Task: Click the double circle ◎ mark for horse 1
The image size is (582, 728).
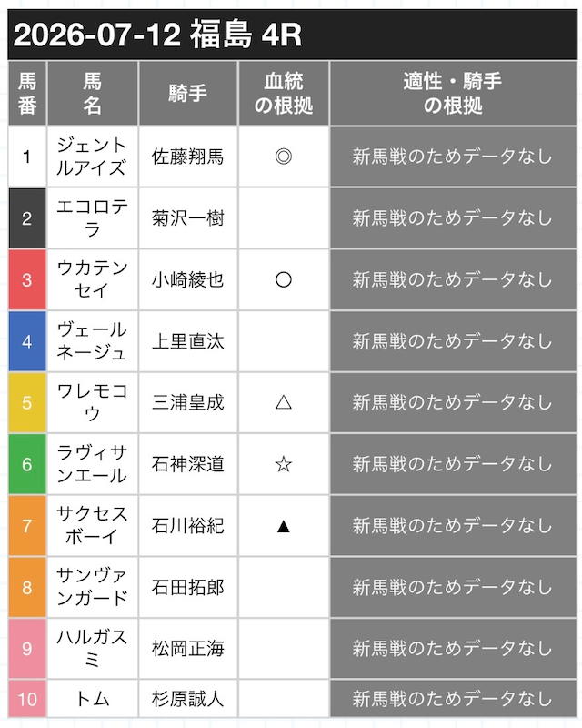Action: [284, 157]
